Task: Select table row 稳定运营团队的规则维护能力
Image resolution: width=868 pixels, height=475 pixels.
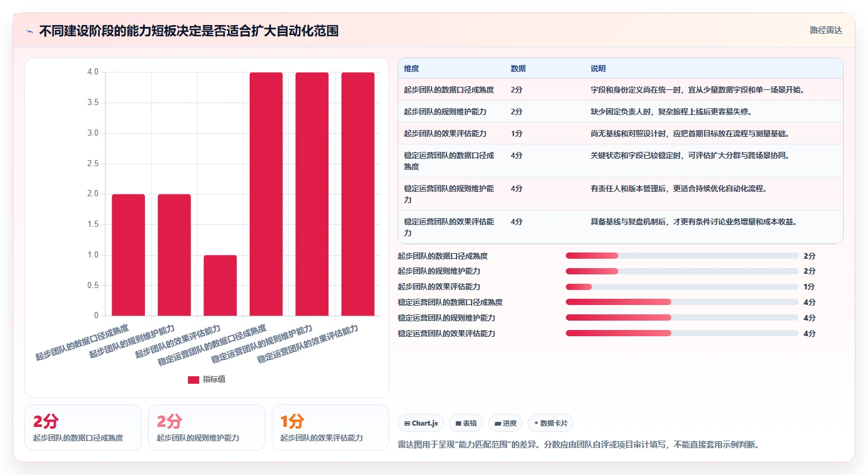Action: (x=620, y=194)
